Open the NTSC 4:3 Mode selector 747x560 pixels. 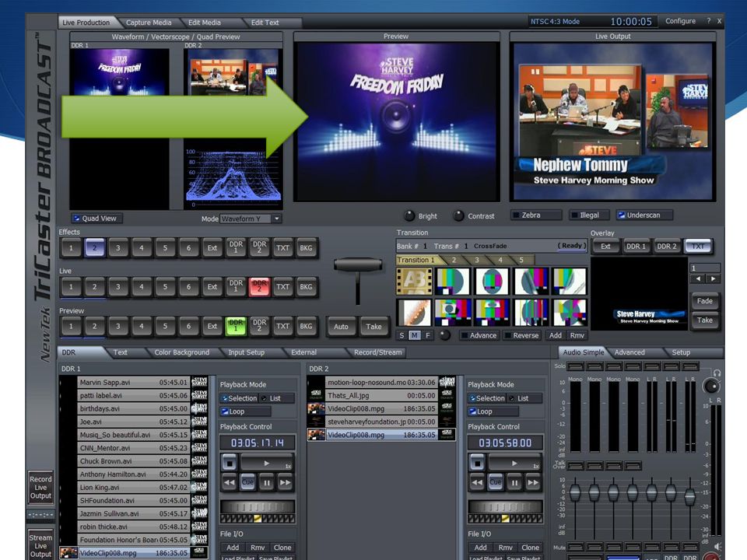click(555, 22)
